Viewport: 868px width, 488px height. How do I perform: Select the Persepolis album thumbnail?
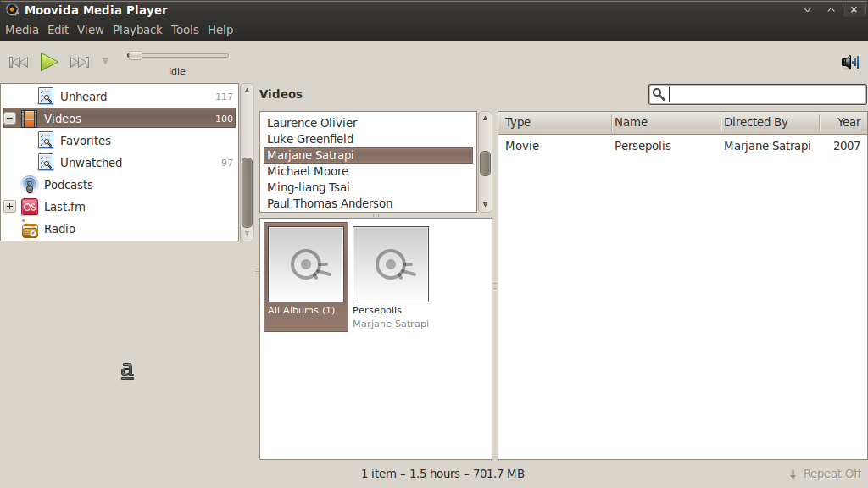[x=390, y=263]
